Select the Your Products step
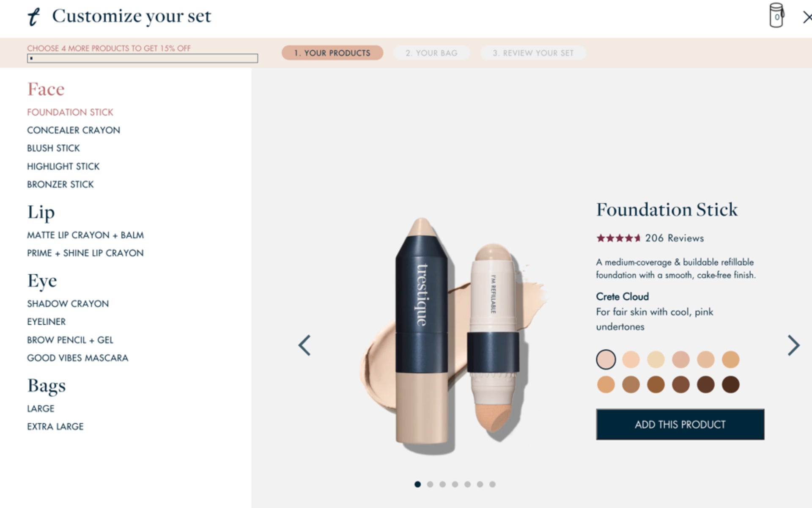The width and height of the screenshot is (812, 508). tap(332, 53)
